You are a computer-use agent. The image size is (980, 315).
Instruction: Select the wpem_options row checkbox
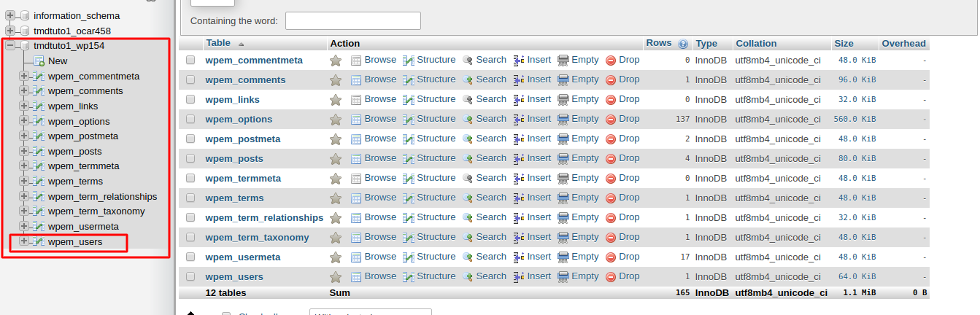[x=190, y=120]
